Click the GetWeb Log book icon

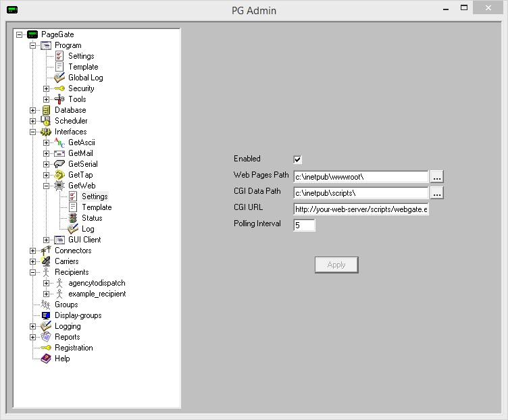[x=73, y=229]
